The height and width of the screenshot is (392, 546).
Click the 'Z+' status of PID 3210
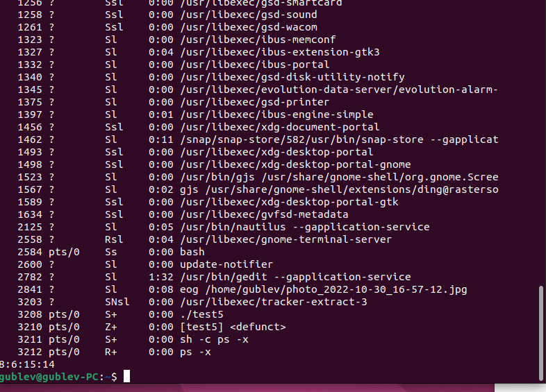(x=111, y=327)
